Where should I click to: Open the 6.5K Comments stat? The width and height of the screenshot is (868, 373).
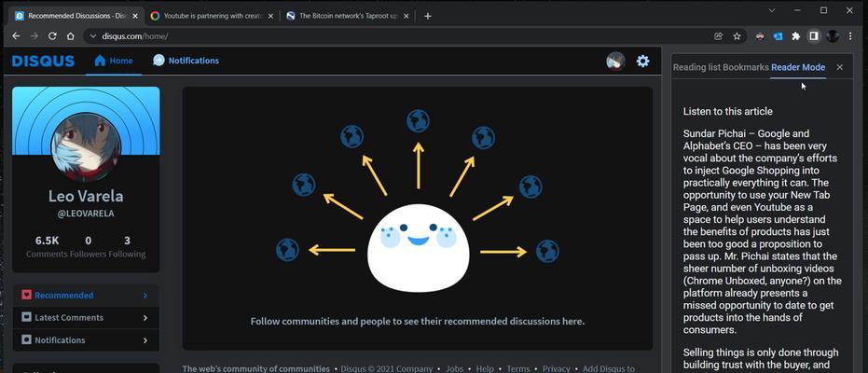(x=47, y=247)
